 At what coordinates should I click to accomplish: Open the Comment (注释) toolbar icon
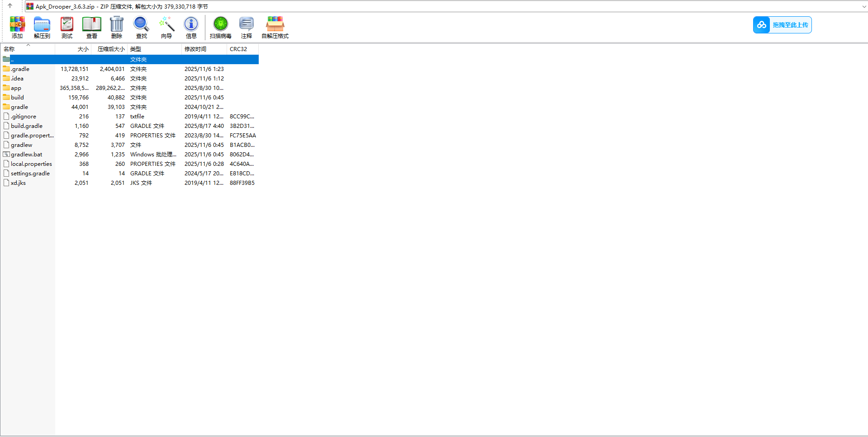[247, 27]
